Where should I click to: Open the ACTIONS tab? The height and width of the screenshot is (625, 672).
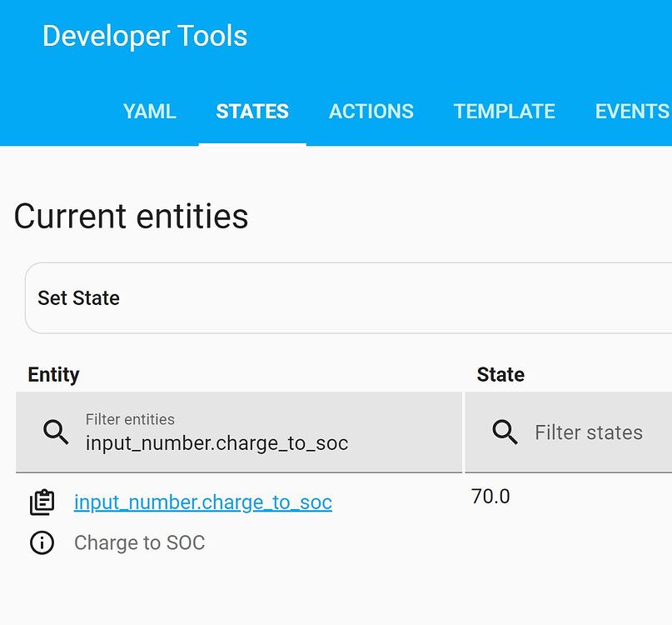371,112
